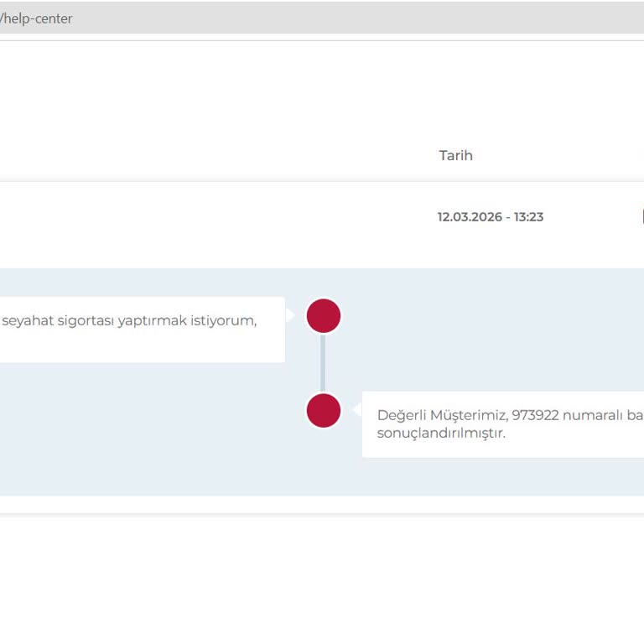Click the upper red timeline dot
The height and width of the screenshot is (644, 644).
click(x=324, y=316)
